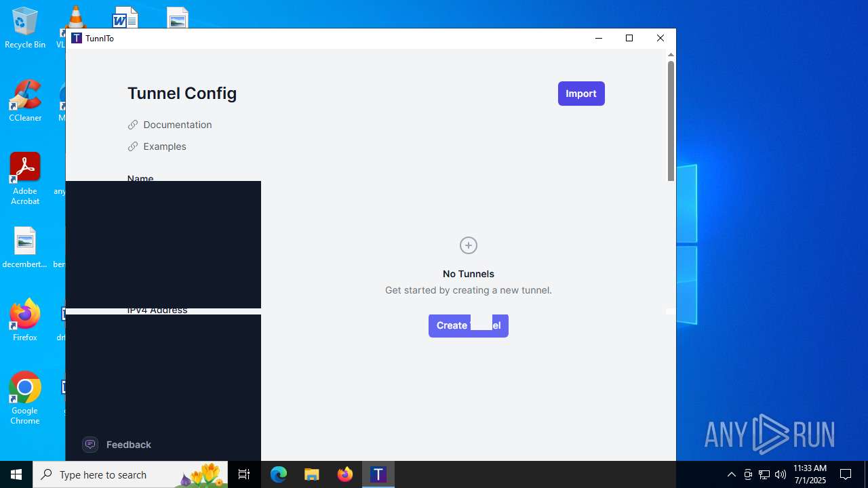
Task: Open the Examples link
Action: point(165,146)
